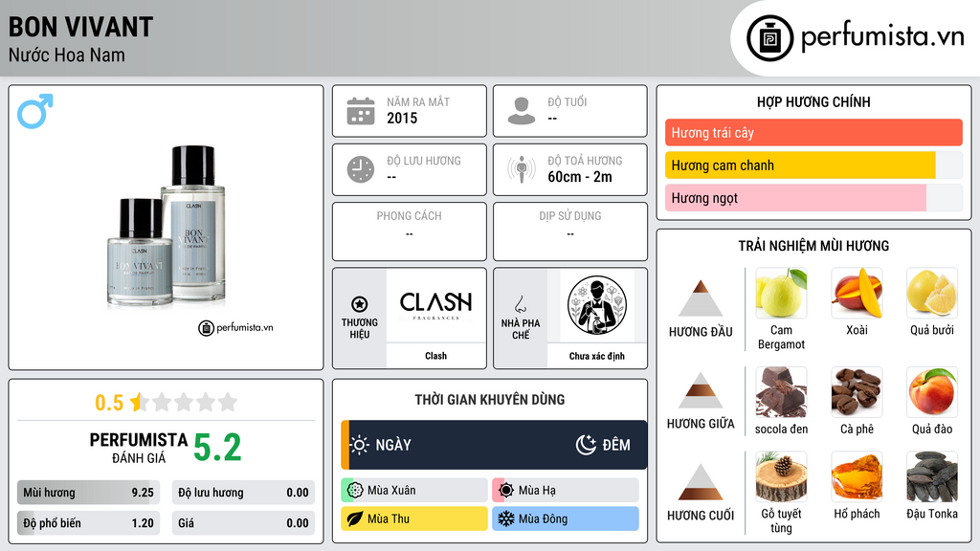Click the Hương cam chanh accord bar
This screenshot has width=980, height=551.
(813, 165)
